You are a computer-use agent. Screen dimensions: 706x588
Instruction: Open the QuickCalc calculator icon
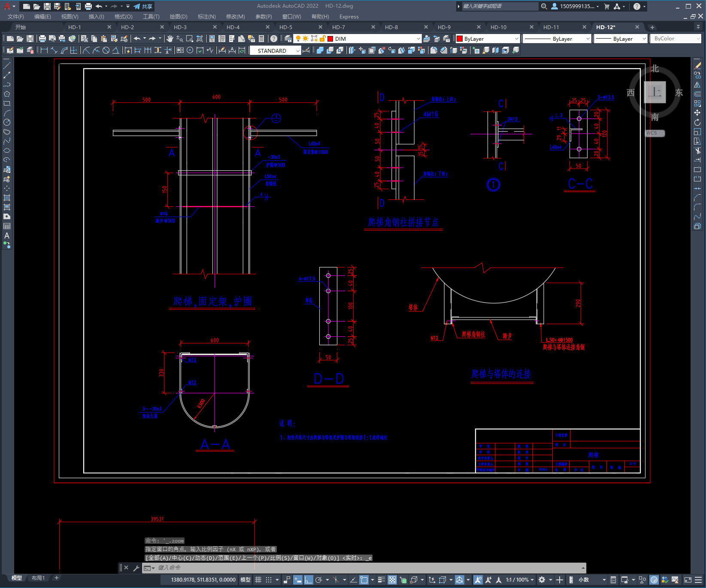tap(261, 39)
